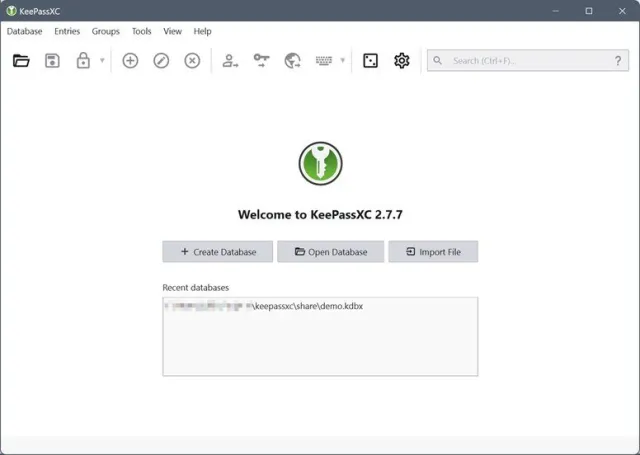640x455 pixels.
Task: Focus the Search (Ctrl+F) input field
Action: tap(528, 60)
